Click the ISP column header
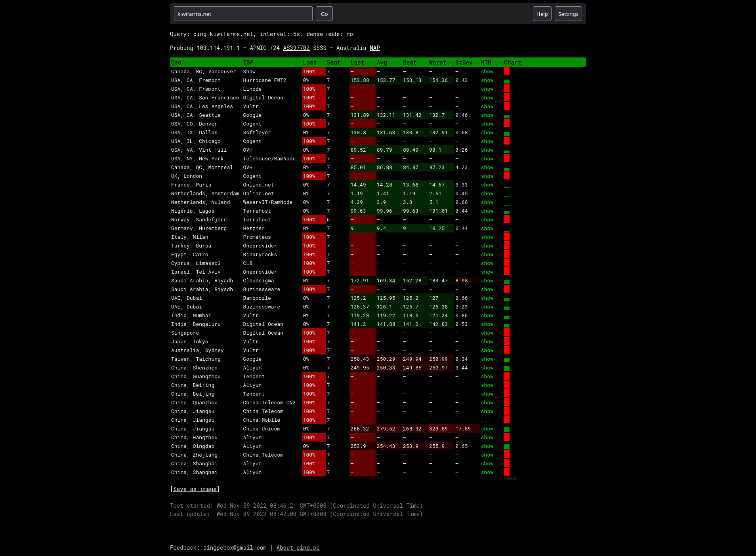The width and height of the screenshot is (756, 556). tap(248, 63)
